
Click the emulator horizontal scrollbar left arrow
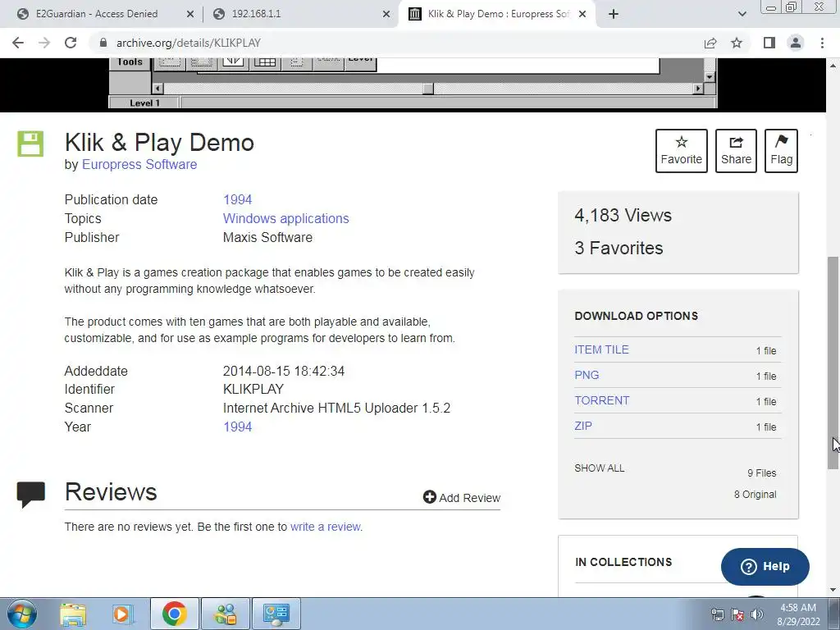tap(157, 89)
